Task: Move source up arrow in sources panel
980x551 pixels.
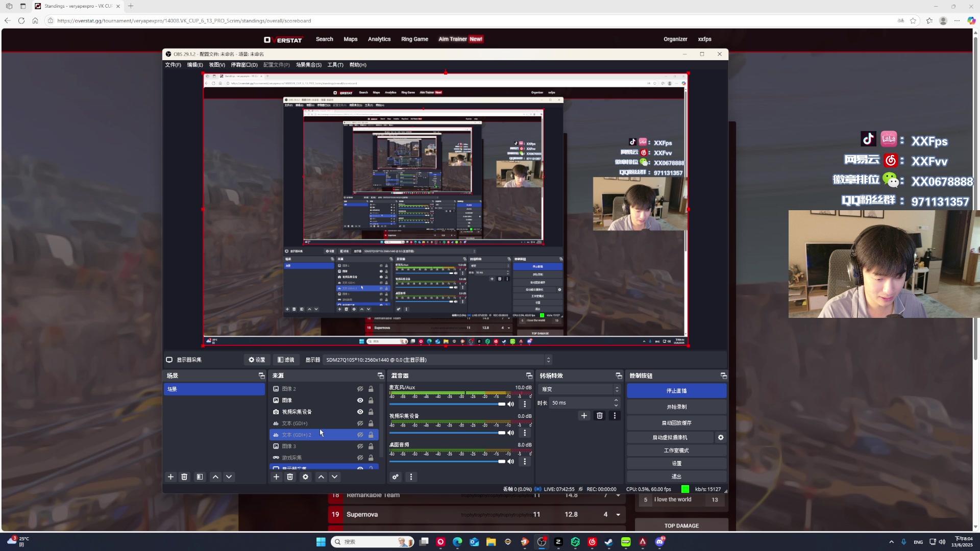Action: (x=321, y=477)
